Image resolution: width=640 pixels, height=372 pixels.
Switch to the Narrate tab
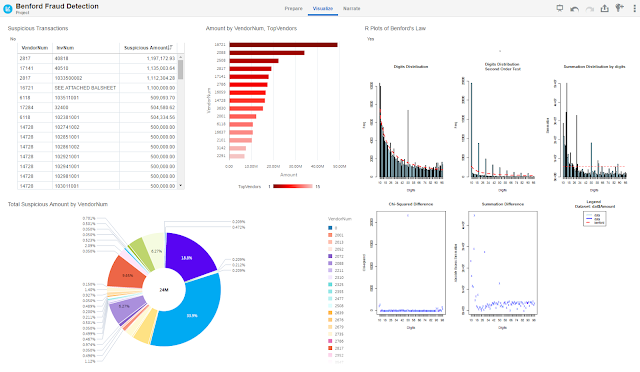(351, 8)
